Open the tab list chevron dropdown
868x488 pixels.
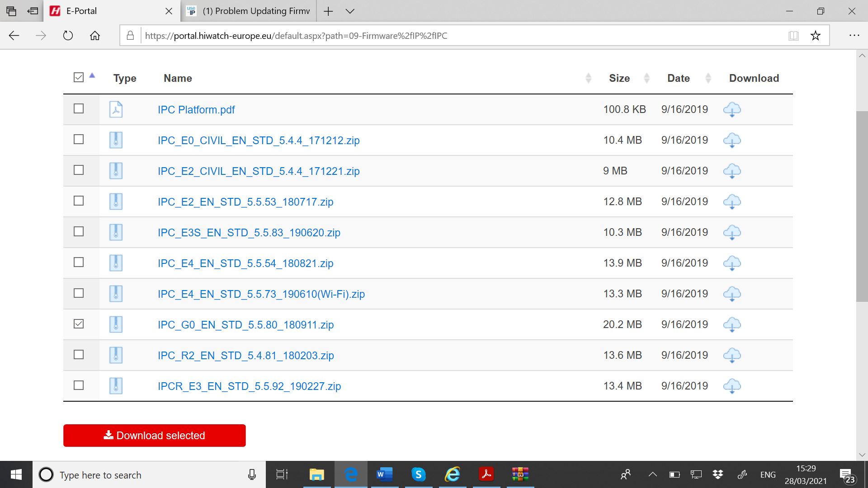click(350, 11)
